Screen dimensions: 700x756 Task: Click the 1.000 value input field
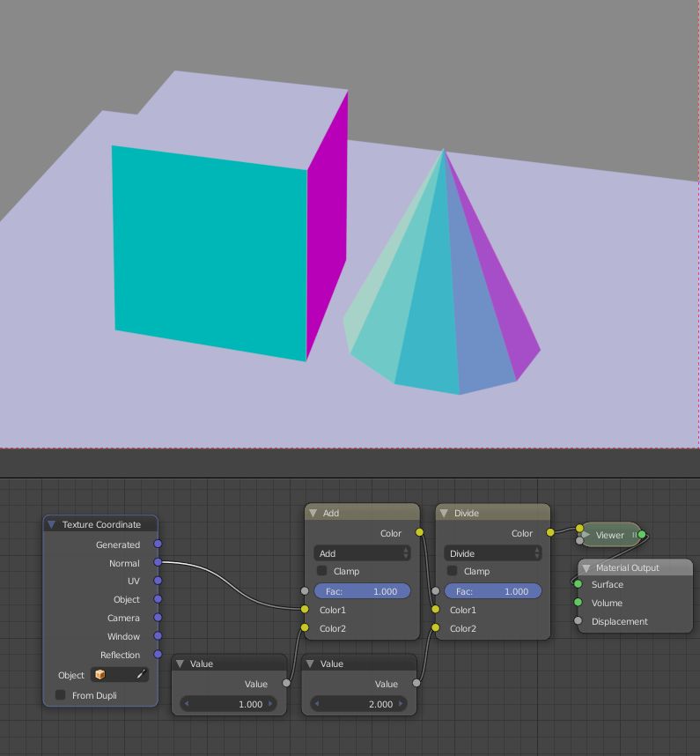point(229,704)
